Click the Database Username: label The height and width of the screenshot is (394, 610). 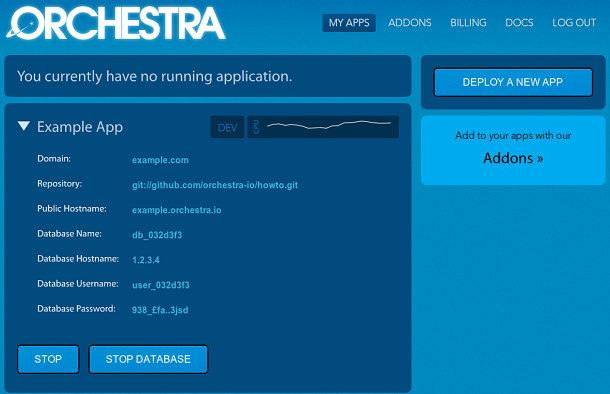point(78,284)
